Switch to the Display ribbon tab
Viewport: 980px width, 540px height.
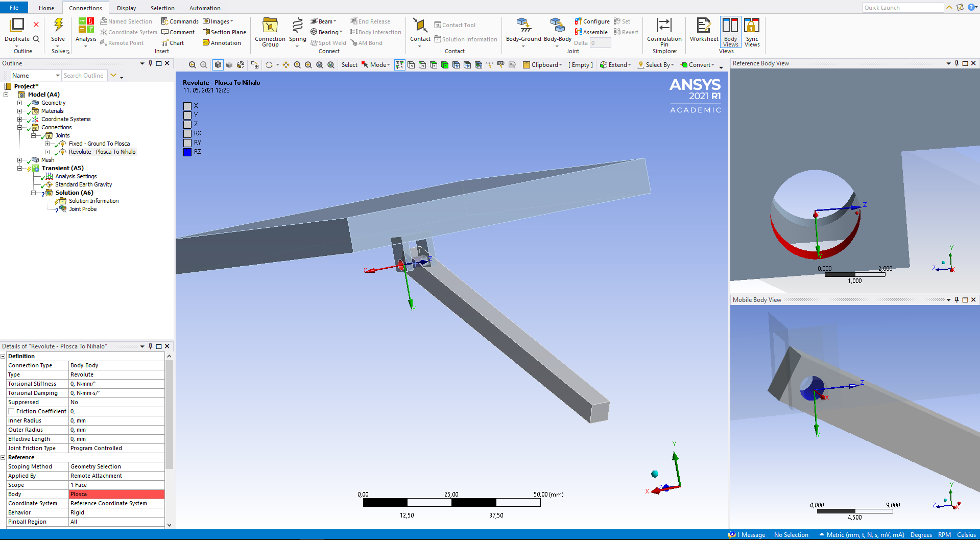coord(126,8)
